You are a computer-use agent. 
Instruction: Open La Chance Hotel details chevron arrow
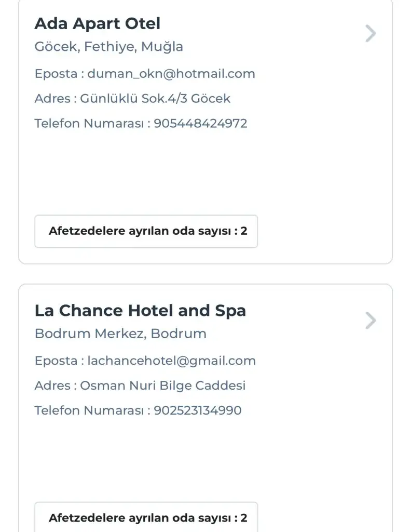(x=370, y=321)
